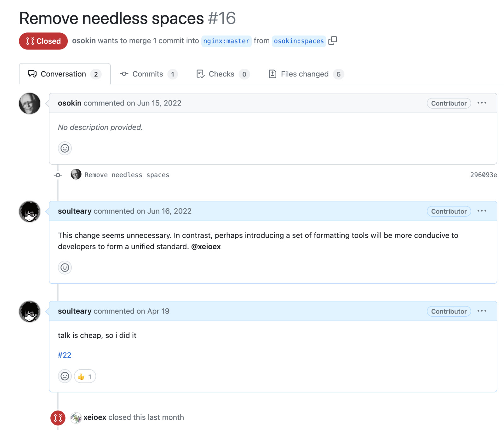Go to the Checks tab
Viewport: 504px width, 430px height.
[223, 74]
